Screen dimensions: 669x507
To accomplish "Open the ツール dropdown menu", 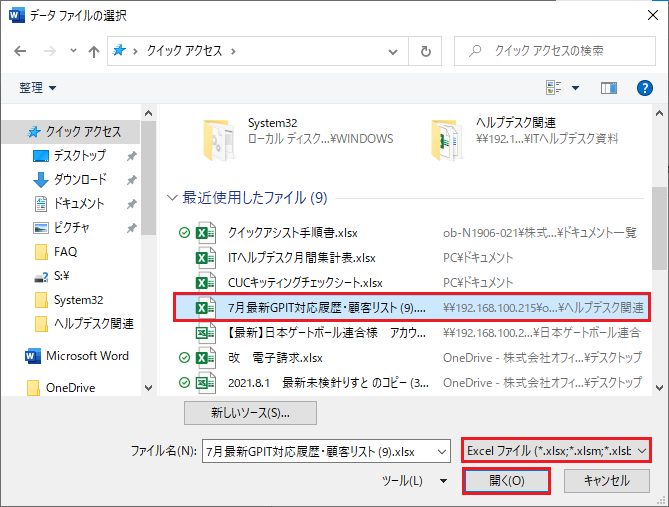I will click(416, 481).
